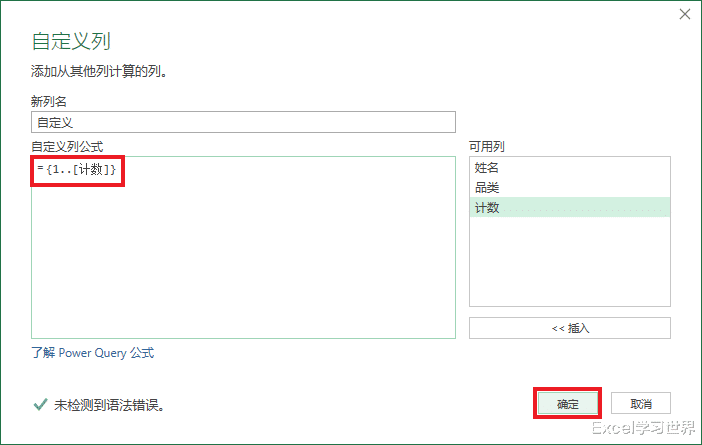Screen dimensions: 702x445
Task: Close the 自定义列 dialog window
Action: 685,14
